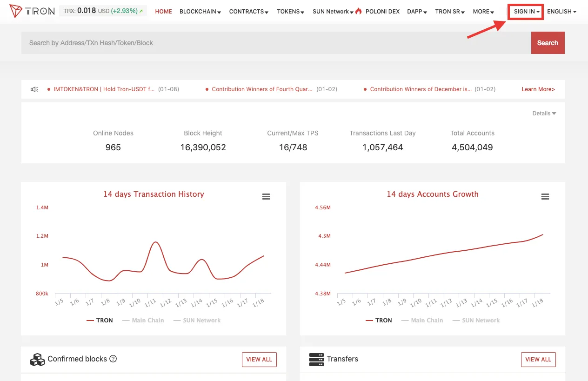Click the Transfers server stack icon
This screenshot has width=588, height=381.
[x=316, y=359]
